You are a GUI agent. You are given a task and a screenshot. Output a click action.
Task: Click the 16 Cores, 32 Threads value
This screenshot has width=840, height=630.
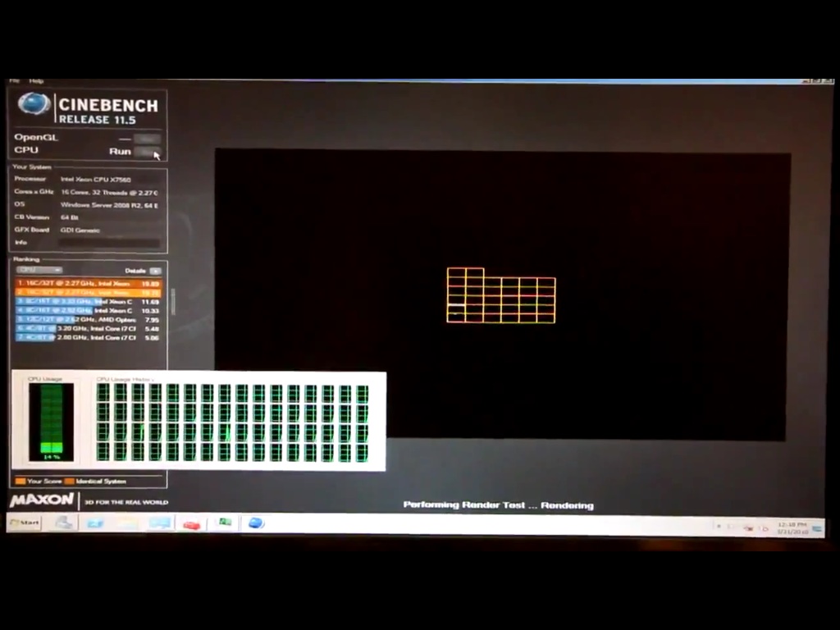tap(109, 192)
